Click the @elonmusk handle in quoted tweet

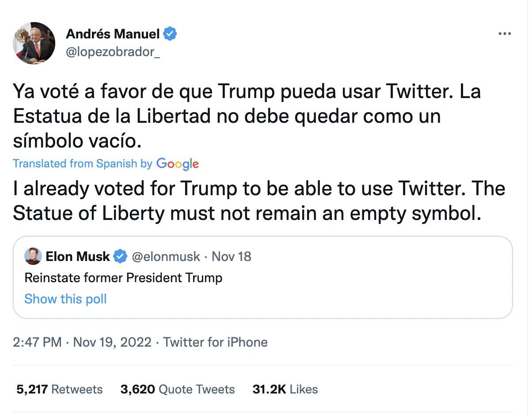[166, 257]
